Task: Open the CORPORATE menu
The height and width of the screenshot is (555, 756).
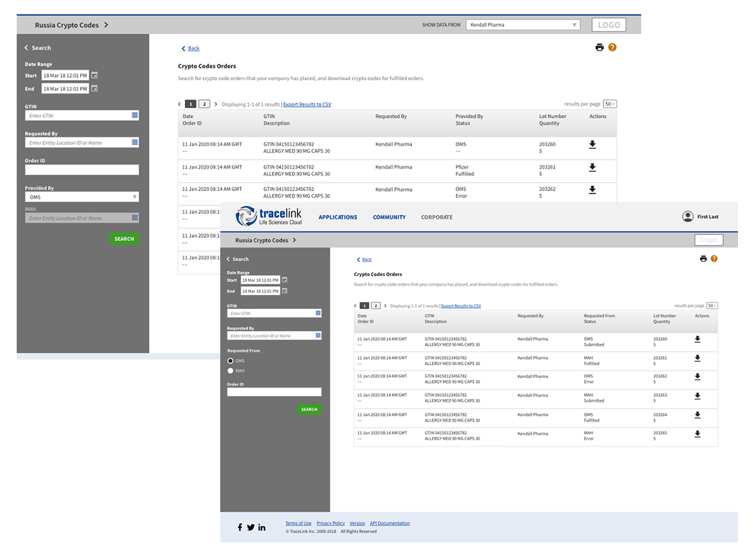Action: 437,217
